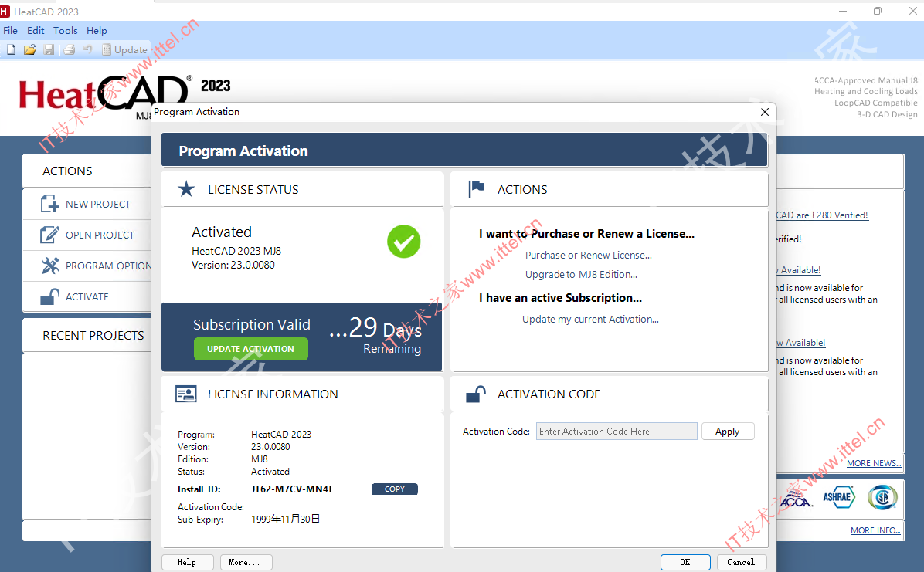Click the "ACCA-Approved Manual J8" text
Viewport: 924px width, 572px height.
tap(866, 80)
